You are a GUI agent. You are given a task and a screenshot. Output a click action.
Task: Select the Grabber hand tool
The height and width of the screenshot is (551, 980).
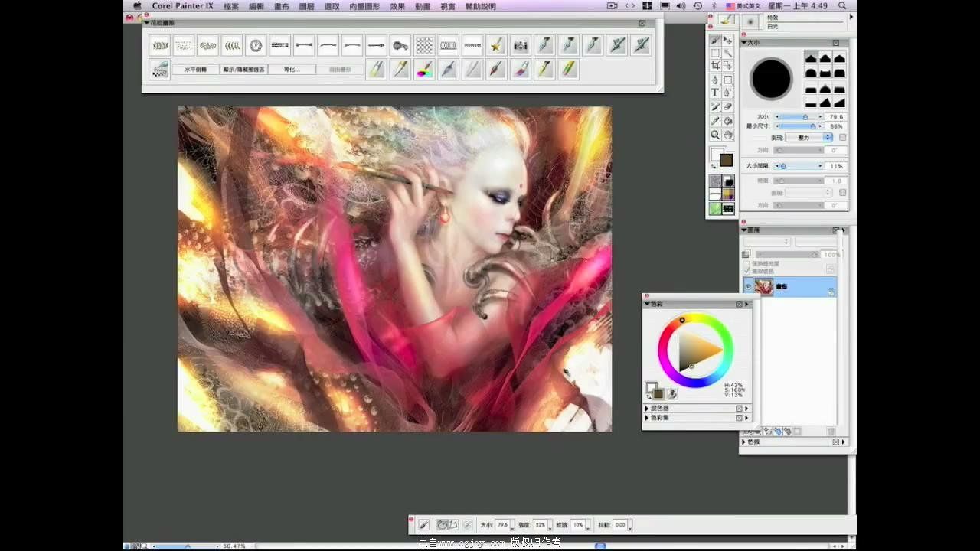(728, 135)
